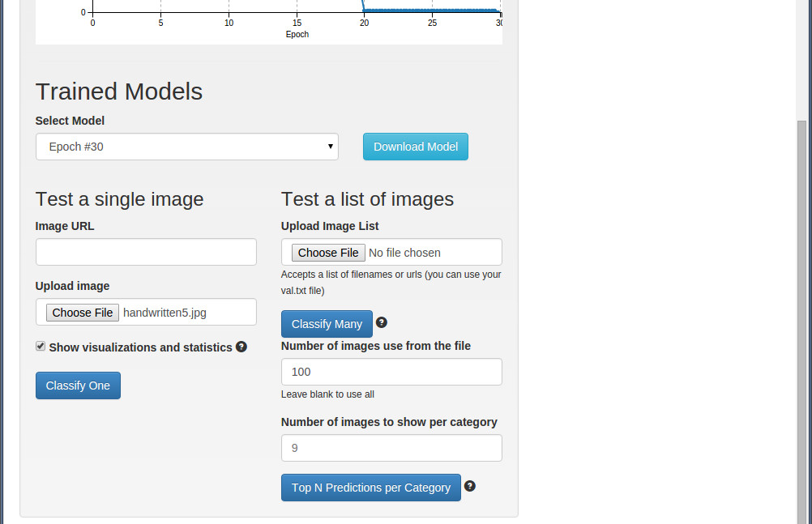Click the No file chosen text

pyautogui.click(x=404, y=253)
